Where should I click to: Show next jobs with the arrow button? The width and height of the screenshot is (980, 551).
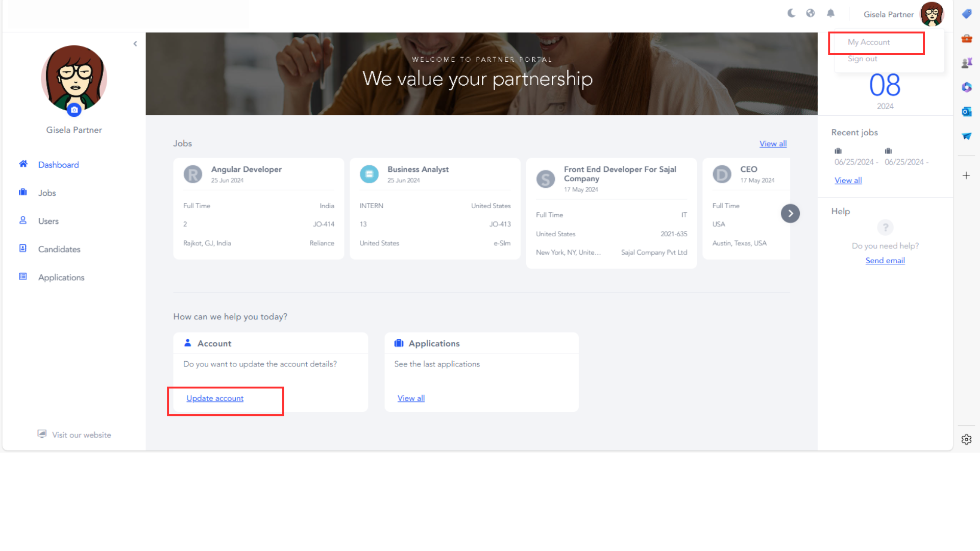point(790,213)
